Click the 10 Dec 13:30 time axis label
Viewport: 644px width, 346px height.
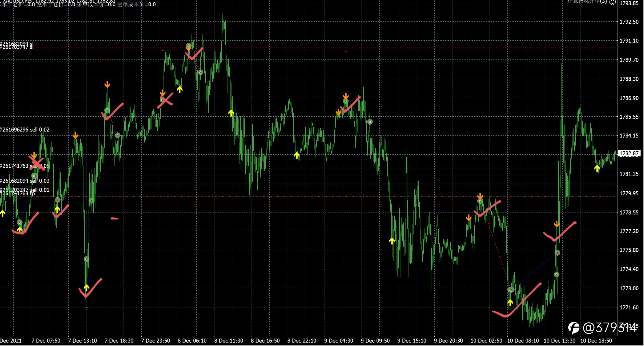[x=560, y=341]
